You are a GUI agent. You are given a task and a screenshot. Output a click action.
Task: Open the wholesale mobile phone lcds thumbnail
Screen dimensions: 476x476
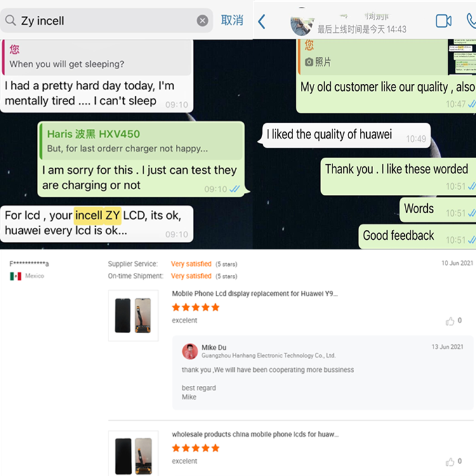[133, 454]
